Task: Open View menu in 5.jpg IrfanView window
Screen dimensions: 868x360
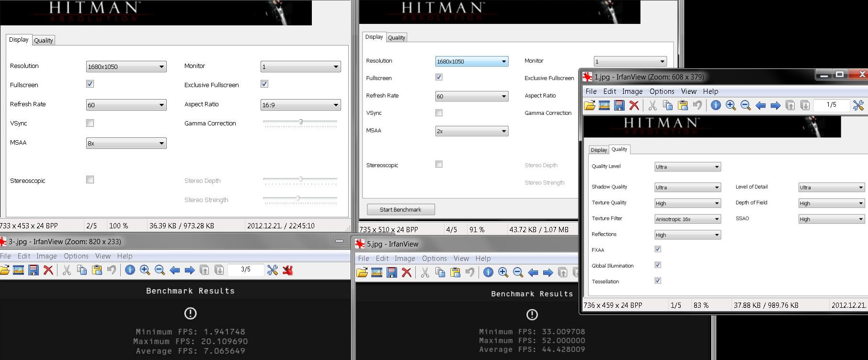Action: coord(461,259)
